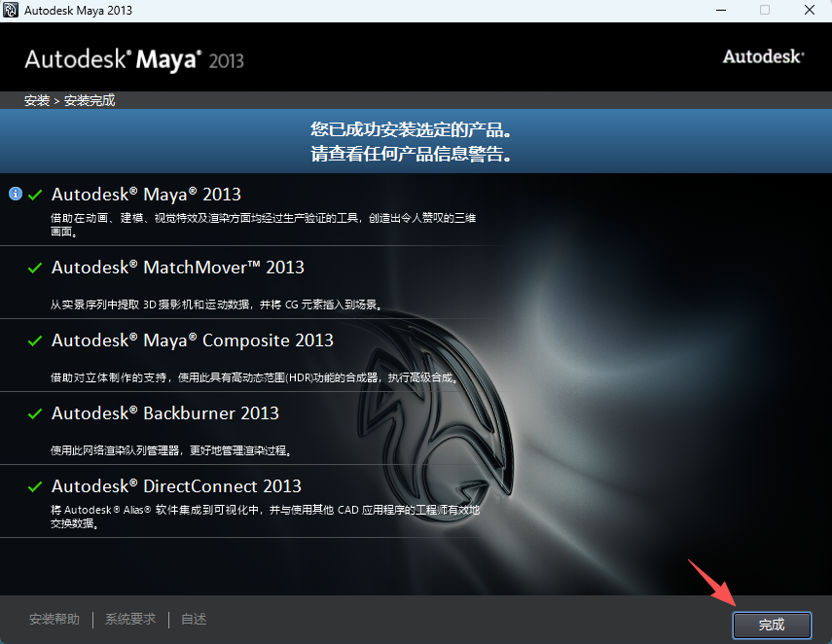Click the checkmark beside Autodesk Backburner 2013

point(36,413)
